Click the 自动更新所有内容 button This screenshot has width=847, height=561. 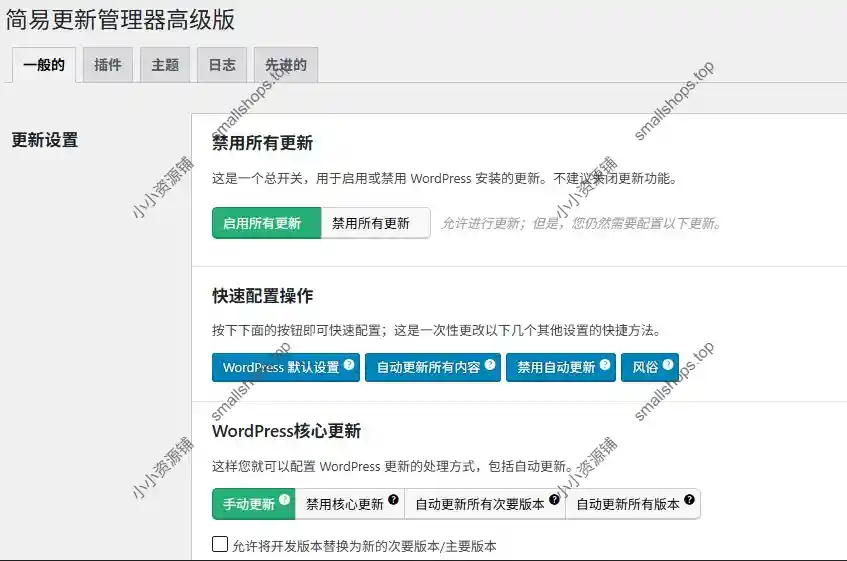point(433,367)
